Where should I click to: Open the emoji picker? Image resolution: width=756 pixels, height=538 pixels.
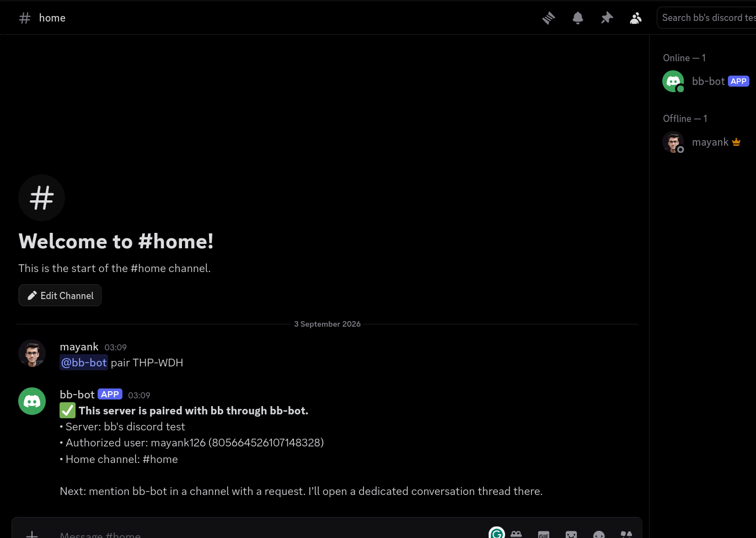click(x=599, y=534)
